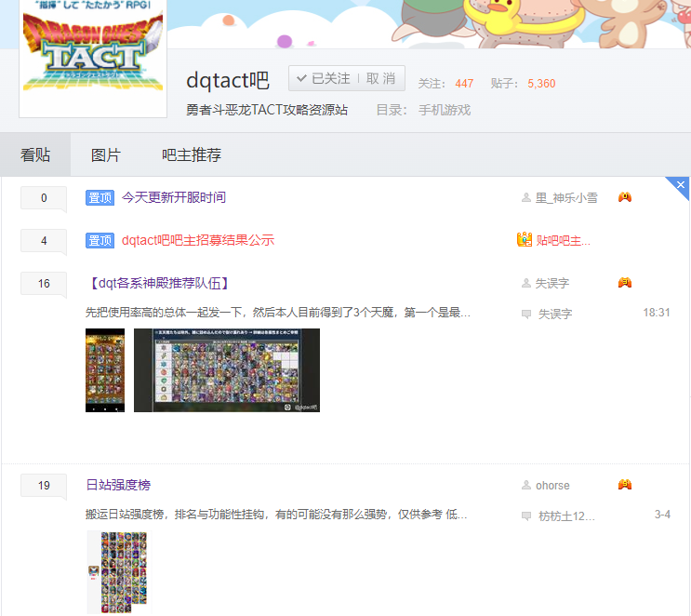691x616 pixels.
Task: Open the post dqtact吧吧主招募结果公示
Action: 198,240
